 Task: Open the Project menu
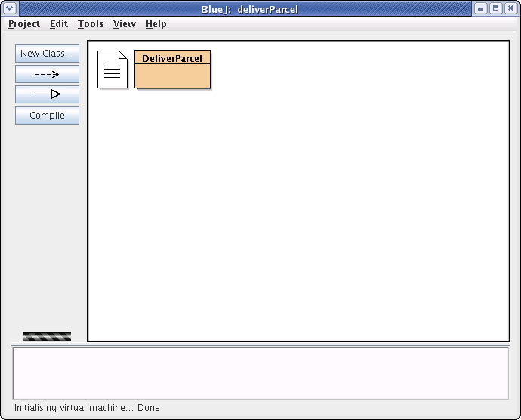pos(24,24)
